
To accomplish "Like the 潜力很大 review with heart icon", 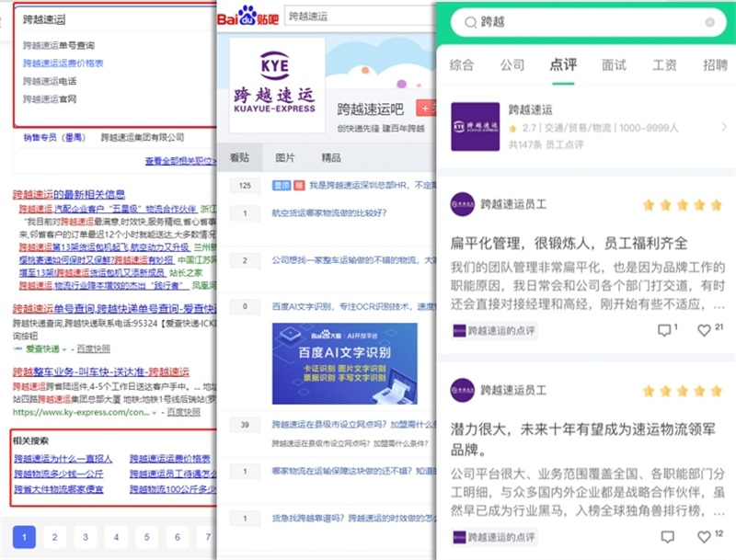I will tap(704, 536).
